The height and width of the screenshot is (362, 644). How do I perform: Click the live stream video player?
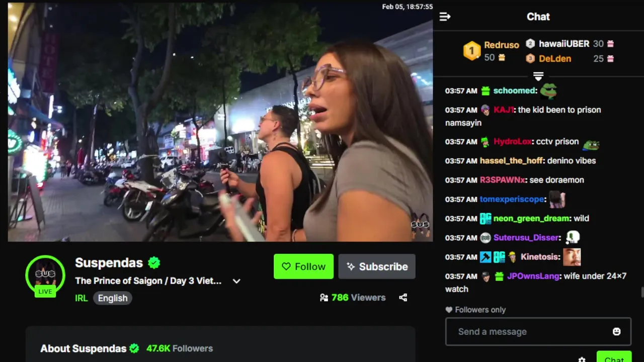[220, 122]
